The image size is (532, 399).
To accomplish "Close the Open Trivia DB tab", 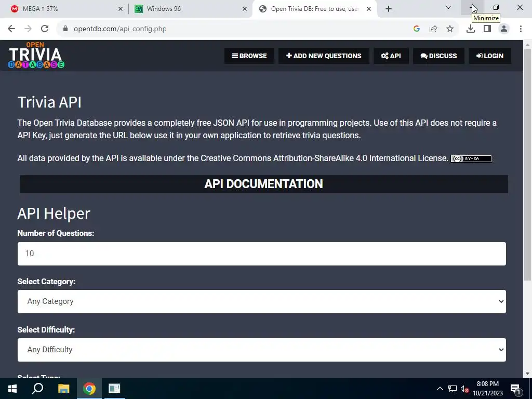I will [x=369, y=9].
